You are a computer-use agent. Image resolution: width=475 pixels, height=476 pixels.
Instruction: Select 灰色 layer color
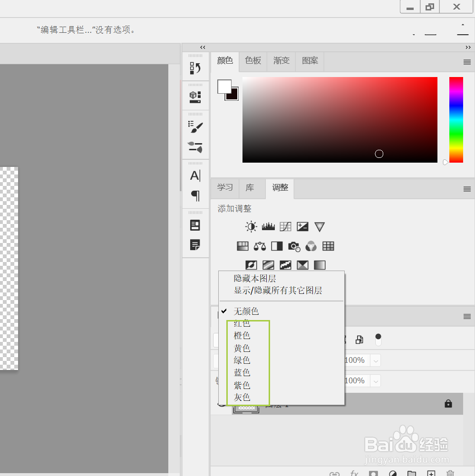281,397
